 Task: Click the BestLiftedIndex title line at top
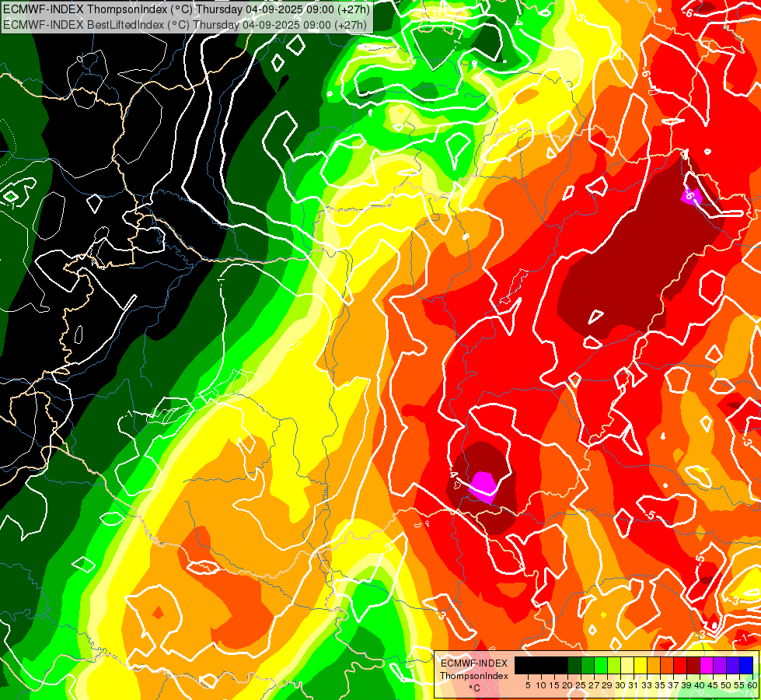point(185,25)
